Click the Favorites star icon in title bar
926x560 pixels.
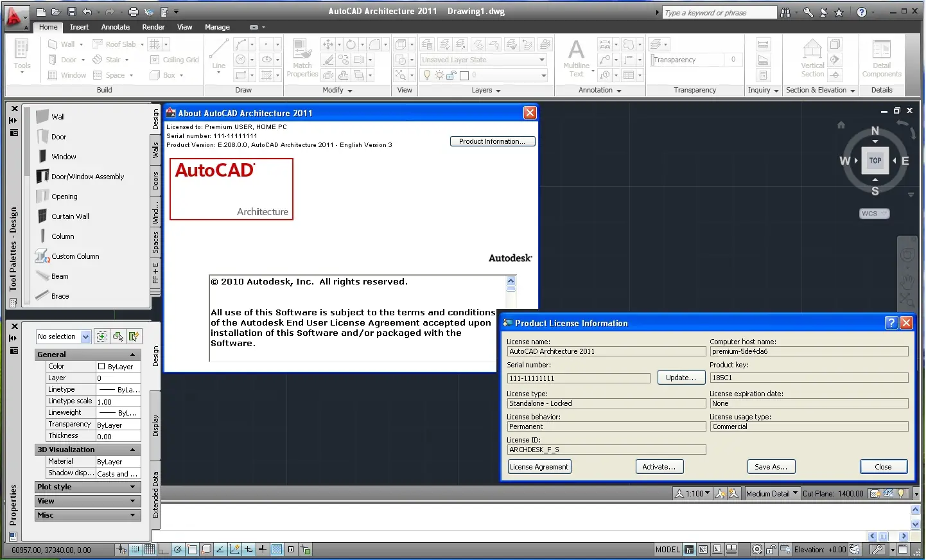click(x=839, y=12)
